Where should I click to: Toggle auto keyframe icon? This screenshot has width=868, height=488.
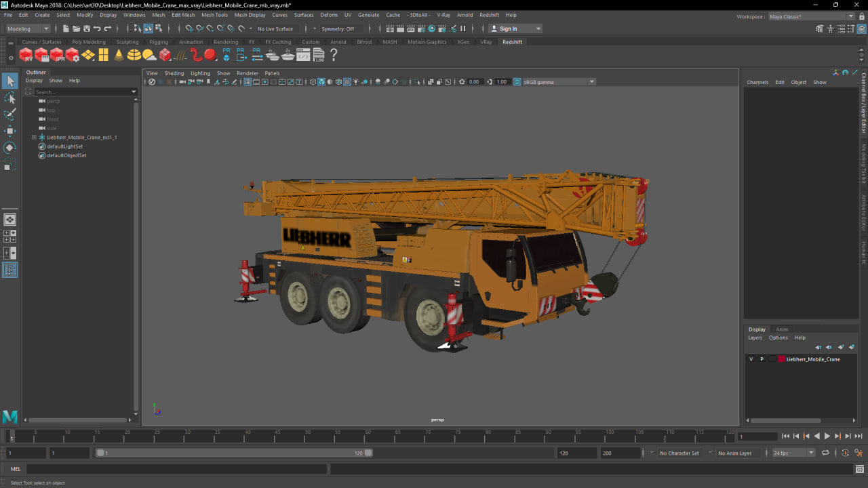tap(845, 453)
